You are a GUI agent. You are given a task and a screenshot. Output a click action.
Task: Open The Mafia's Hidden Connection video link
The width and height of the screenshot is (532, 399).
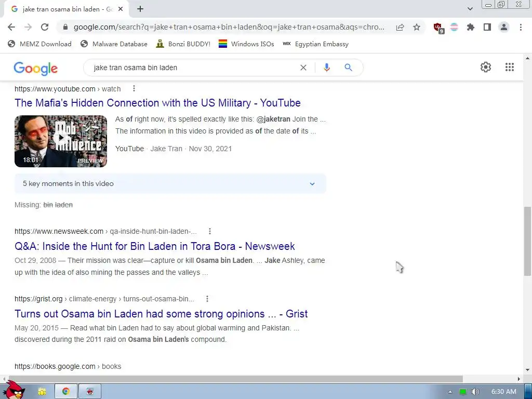pyautogui.click(x=157, y=103)
